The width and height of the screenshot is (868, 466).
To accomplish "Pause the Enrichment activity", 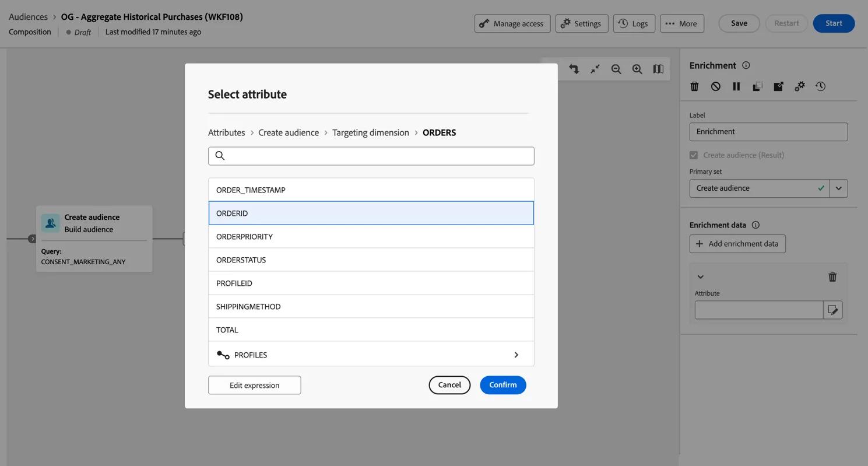I will click(x=736, y=86).
